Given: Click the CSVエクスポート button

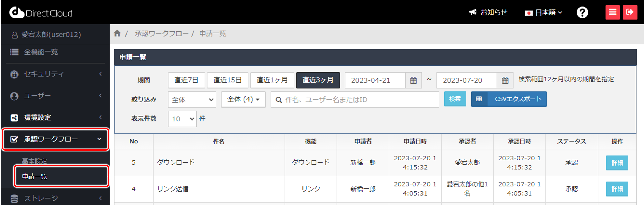Looking at the screenshot, I should [509, 99].
